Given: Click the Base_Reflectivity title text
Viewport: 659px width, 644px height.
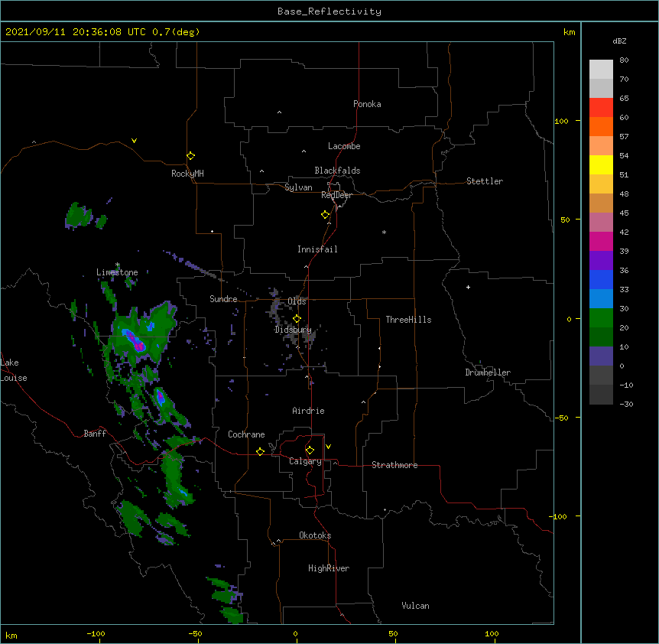Looking at the screenshot, I should click(329, 11).
